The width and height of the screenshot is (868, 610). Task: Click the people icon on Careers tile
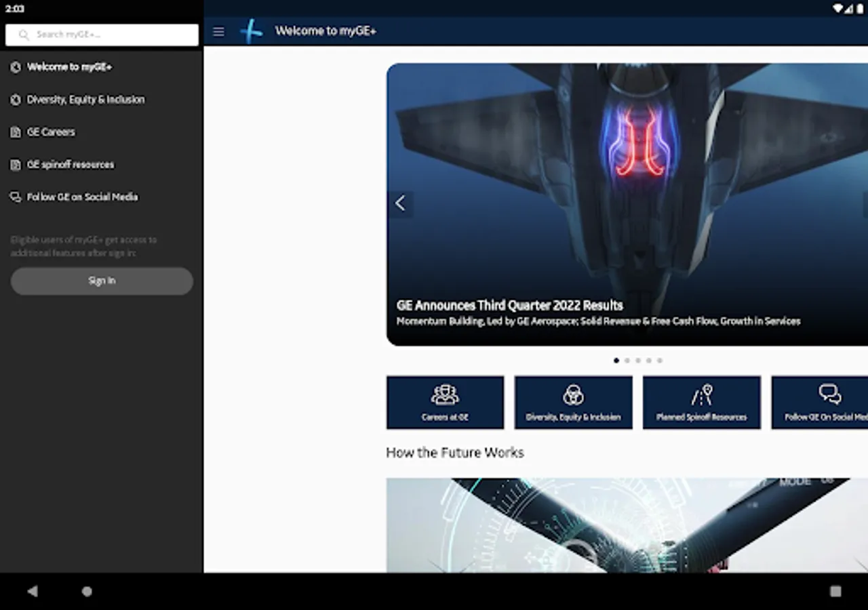(445, 394)
